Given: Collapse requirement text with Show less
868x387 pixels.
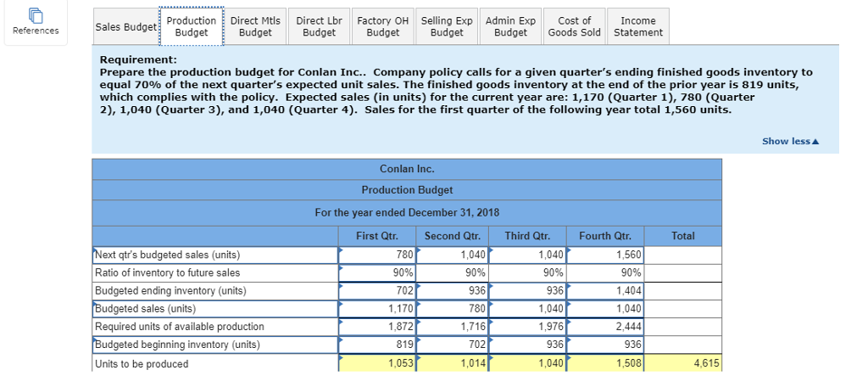Looking at the screenshot, I should click(790, 141).
